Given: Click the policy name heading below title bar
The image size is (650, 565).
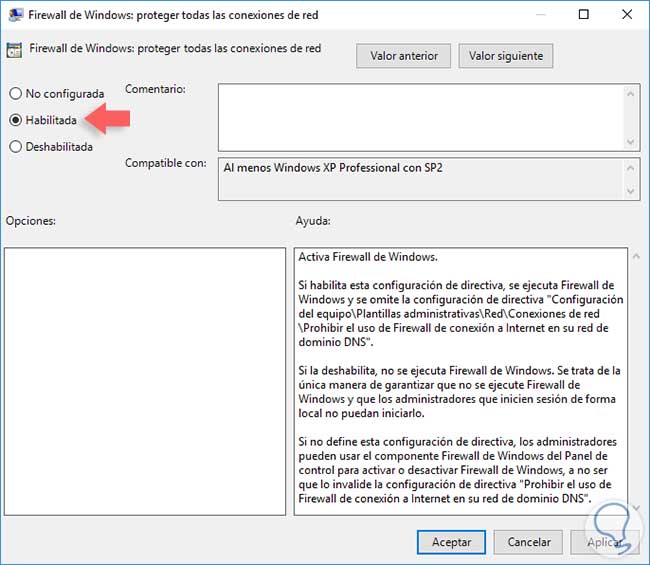Looking at the screenshot, I should (x=175, y=48).
